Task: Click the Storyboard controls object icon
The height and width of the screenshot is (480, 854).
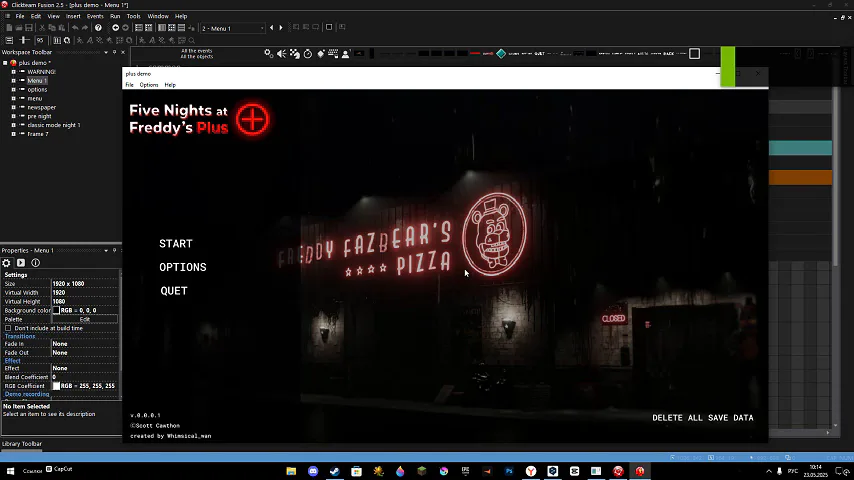Action: 295,53
